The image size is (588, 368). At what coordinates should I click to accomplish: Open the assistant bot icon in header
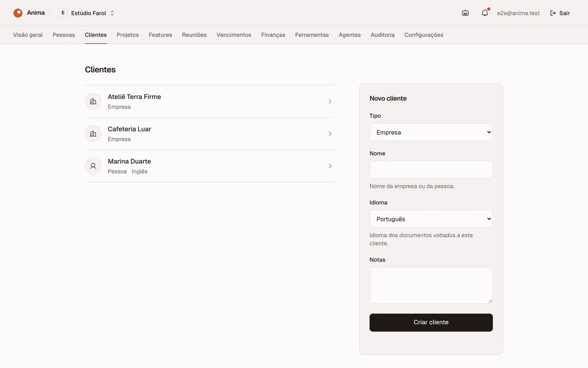[465, 13]
